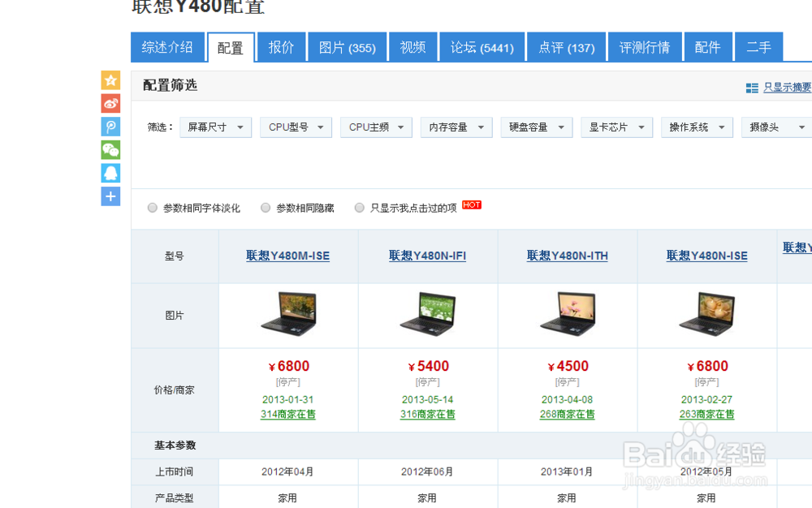The width and height of the screenshot is (812, 508).
Task: Click the 316商家在售 link
Action: 428,415
